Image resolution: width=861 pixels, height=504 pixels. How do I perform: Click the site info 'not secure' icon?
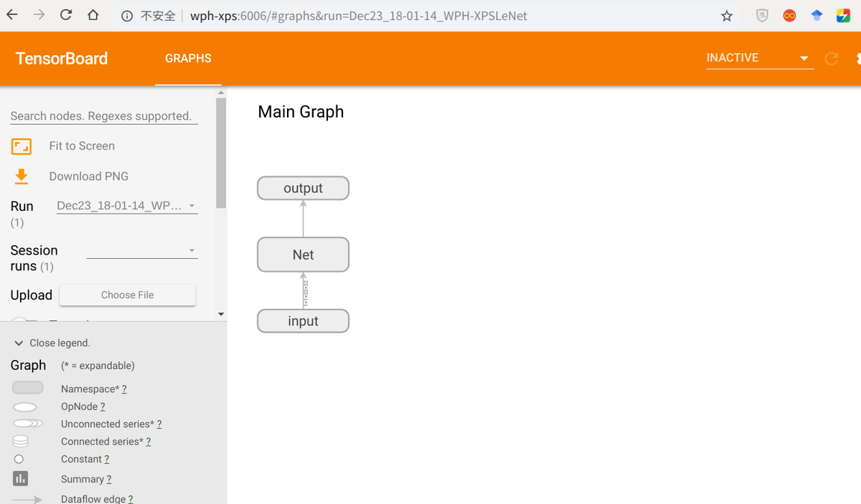tap(127, 16)
